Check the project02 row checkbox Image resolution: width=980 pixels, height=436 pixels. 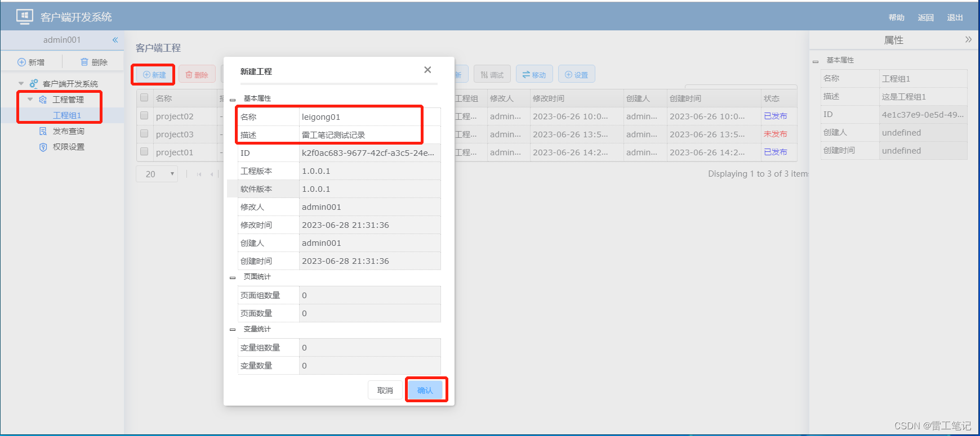coord(144,115)
